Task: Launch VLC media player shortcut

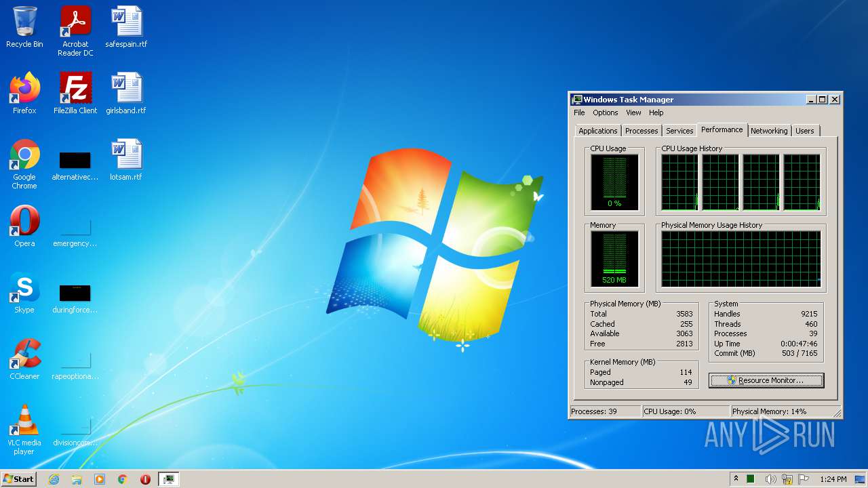Action: click(24, 430)
